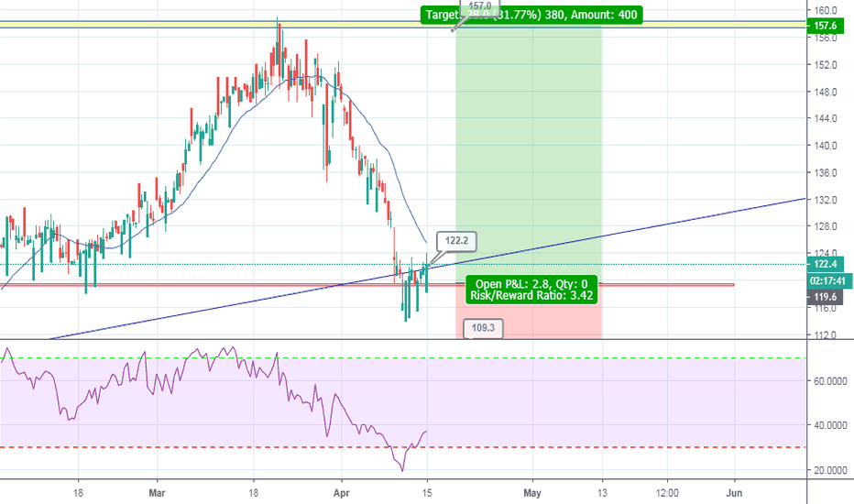Click the 157.0 target price callout
Image resolution: width=854 pixels, height=504 pixels.
[480, 6]
